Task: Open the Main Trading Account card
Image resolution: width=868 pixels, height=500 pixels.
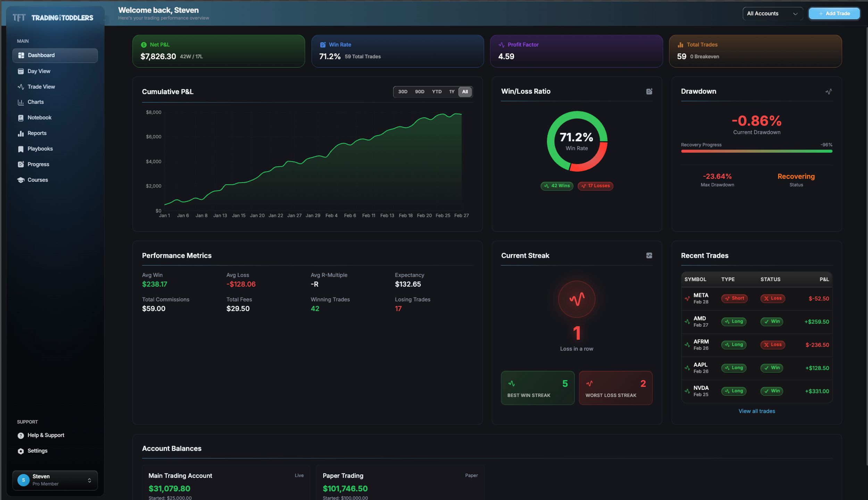Action: (x=226, y=483)
